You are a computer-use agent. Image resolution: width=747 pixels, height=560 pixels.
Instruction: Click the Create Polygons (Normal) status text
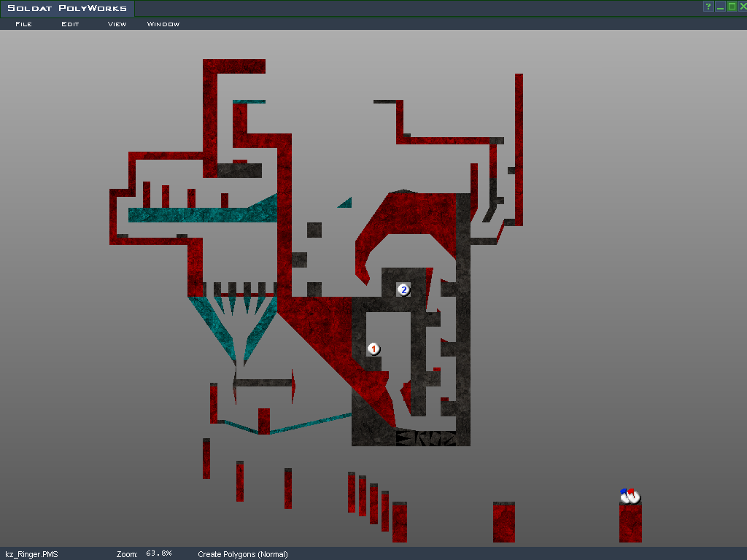click(x=243, y=554)
